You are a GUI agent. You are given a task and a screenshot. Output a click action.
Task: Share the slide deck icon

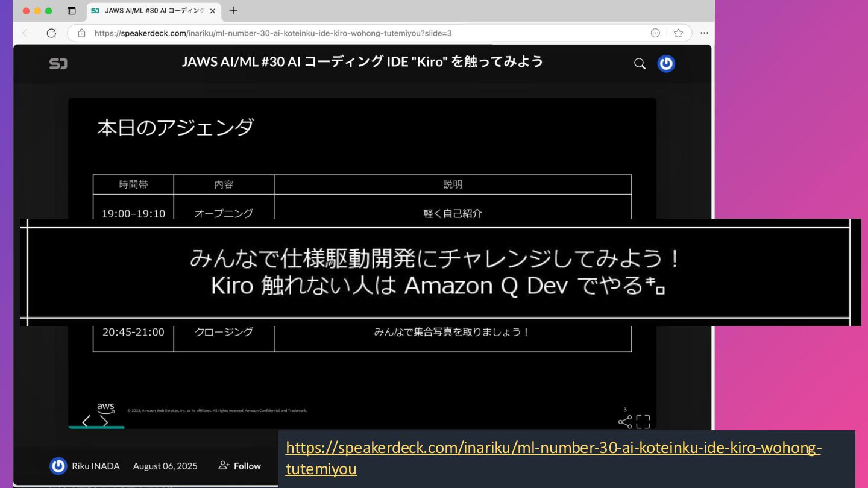(x=625, y=422)
